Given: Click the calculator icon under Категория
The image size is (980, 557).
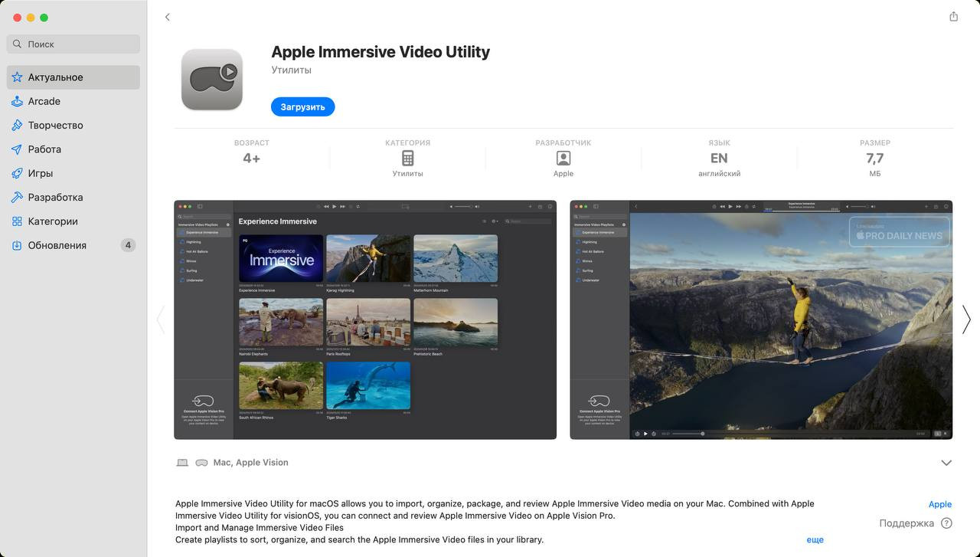Looking at the screenshot, I should pos(407,158).
